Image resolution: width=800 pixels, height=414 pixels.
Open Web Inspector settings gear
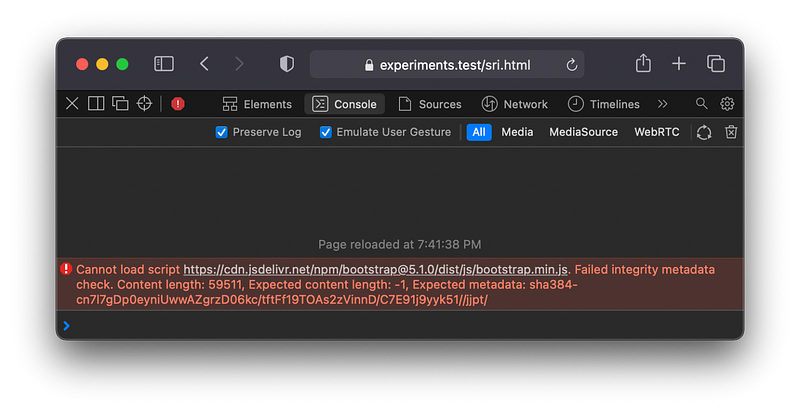727,104
